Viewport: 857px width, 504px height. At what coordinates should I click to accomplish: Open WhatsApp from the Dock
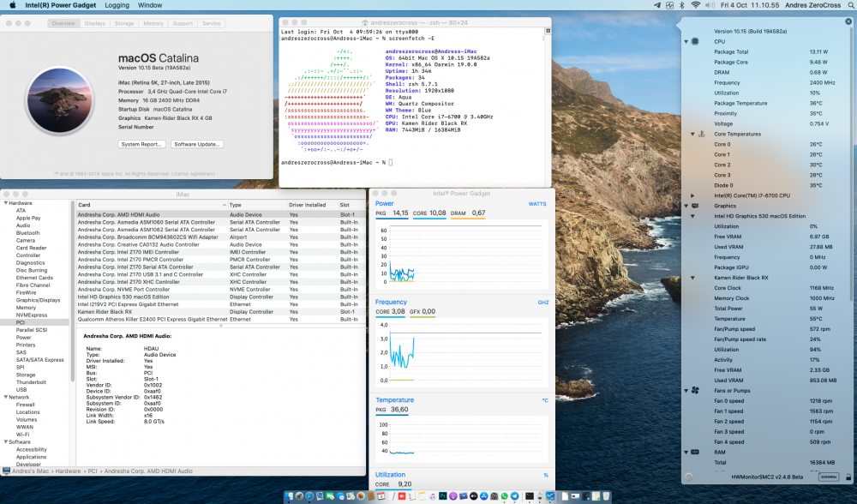(505, 495)
